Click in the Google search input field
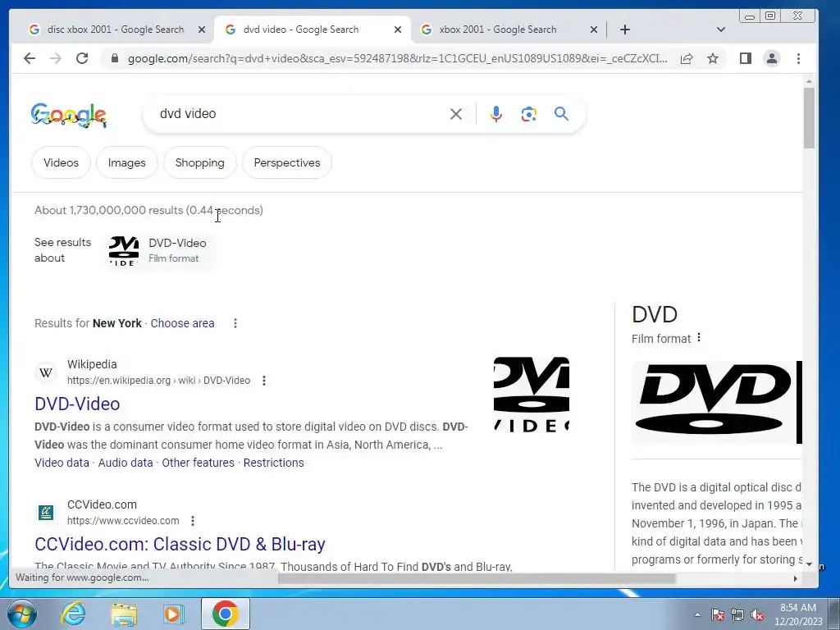The image size is (840, 630). coord(300,113)
